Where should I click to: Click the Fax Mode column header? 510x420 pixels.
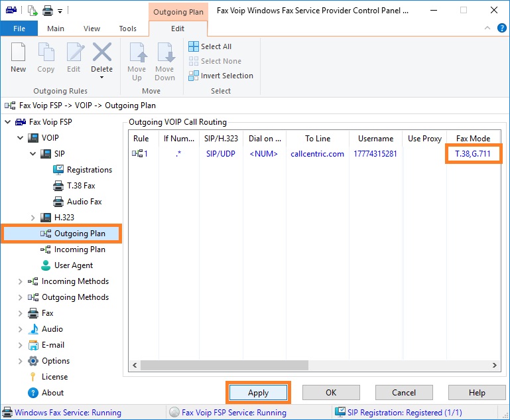pyautogui.click(x=474, y=139)
